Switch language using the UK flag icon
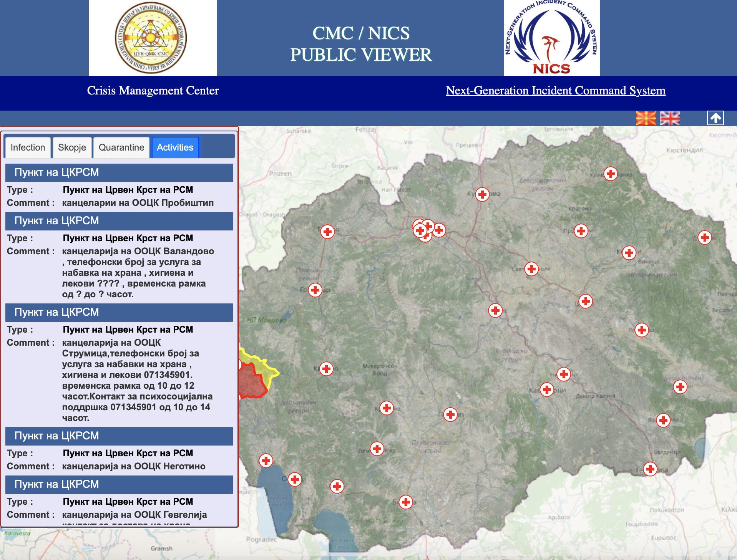737x560 pixels. coord(670,118)
